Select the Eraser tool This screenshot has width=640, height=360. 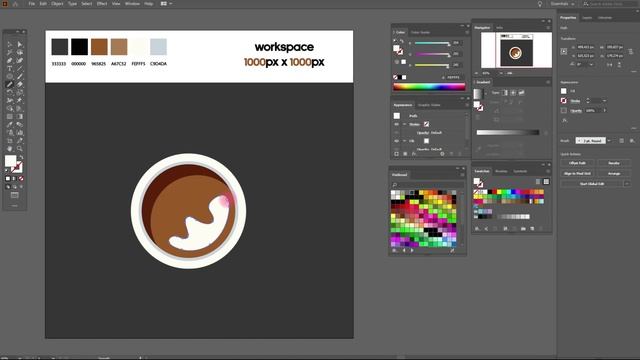19,84
